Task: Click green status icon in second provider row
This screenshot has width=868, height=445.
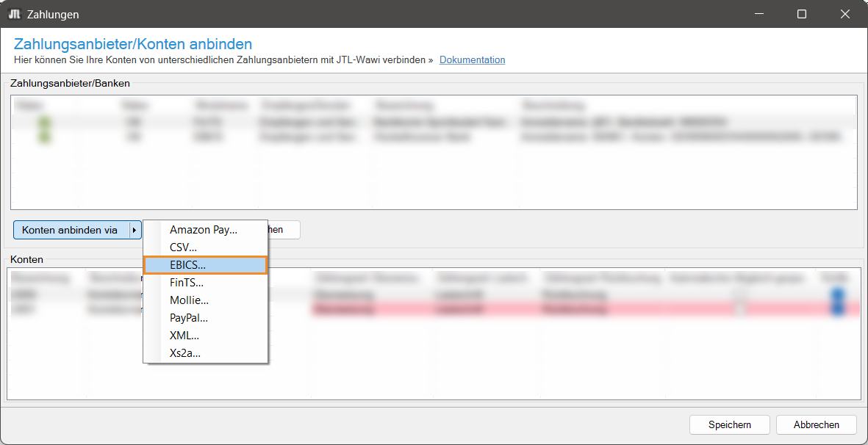Action: [46, 137]
